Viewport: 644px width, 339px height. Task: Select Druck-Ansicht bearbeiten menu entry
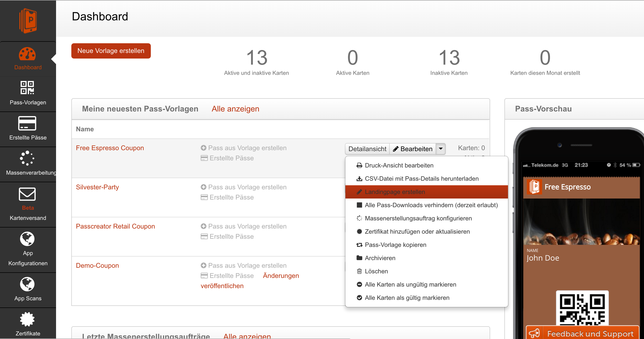(x=427, y=165)
